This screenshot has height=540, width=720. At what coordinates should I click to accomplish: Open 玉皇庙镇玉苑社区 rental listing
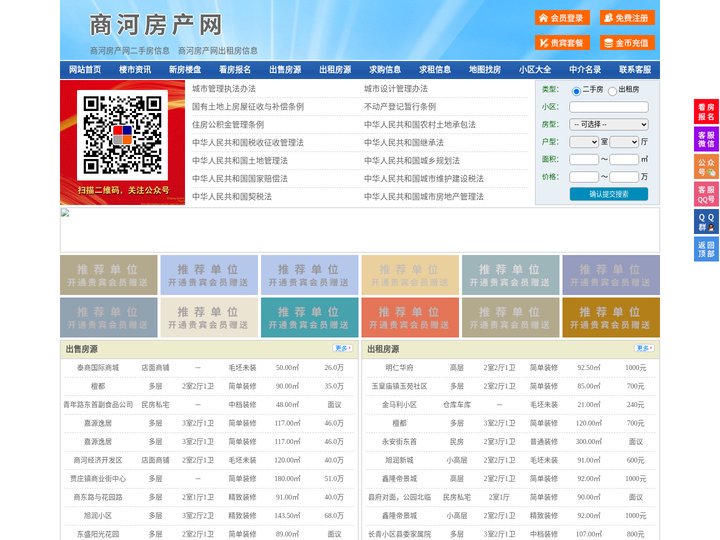tap(399, 386)
